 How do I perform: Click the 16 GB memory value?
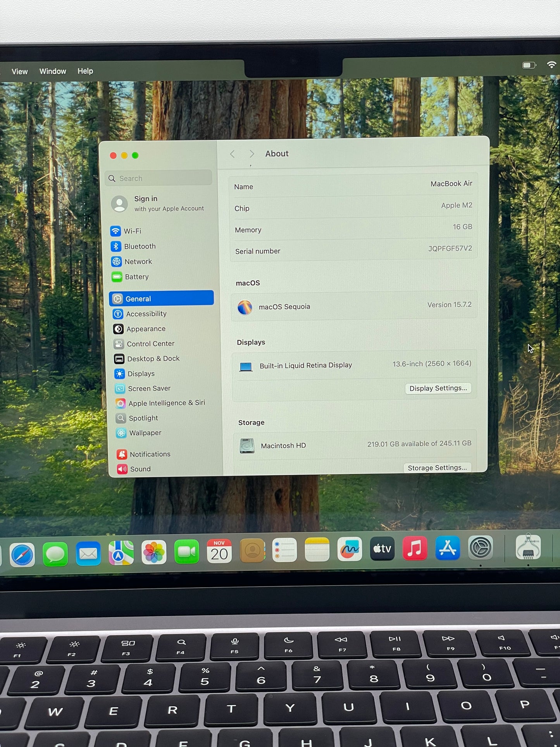(x=462, y=227)
